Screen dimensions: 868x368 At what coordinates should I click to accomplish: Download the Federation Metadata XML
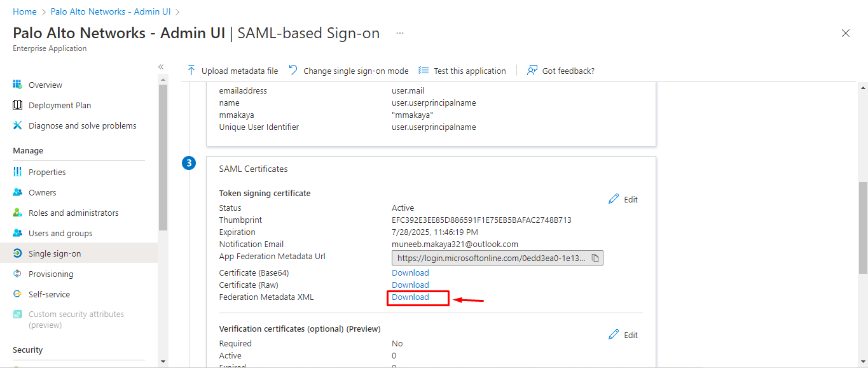[410, 297]
